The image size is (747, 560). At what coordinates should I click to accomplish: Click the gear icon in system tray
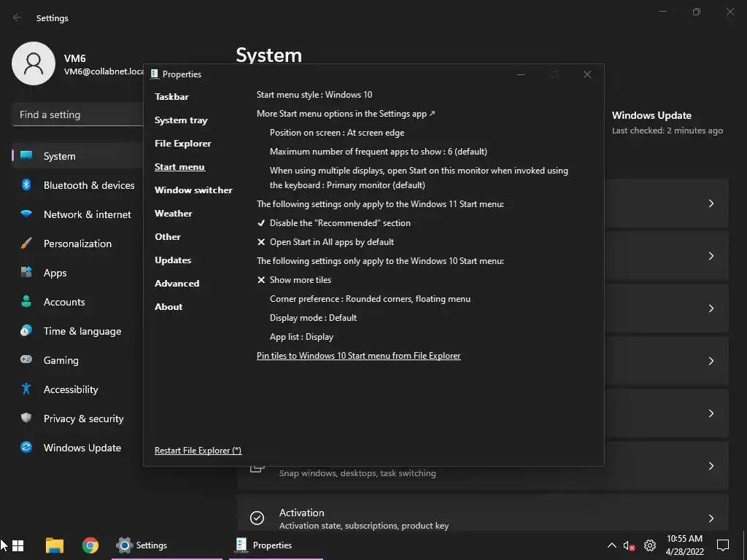coord(650,545)
